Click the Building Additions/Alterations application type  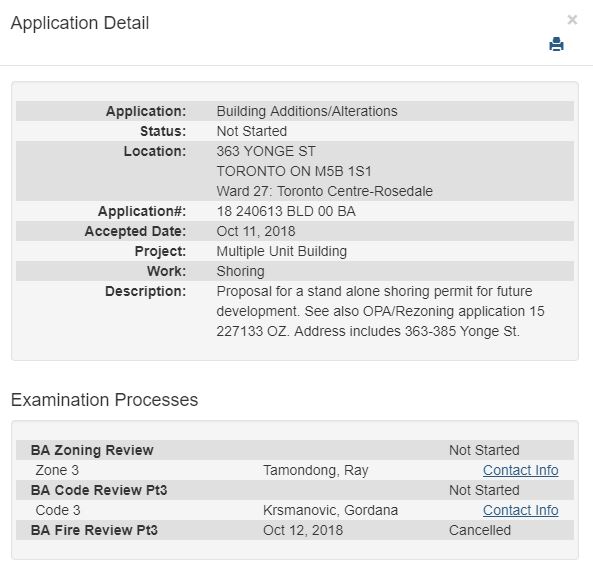[x=307, y=111]
